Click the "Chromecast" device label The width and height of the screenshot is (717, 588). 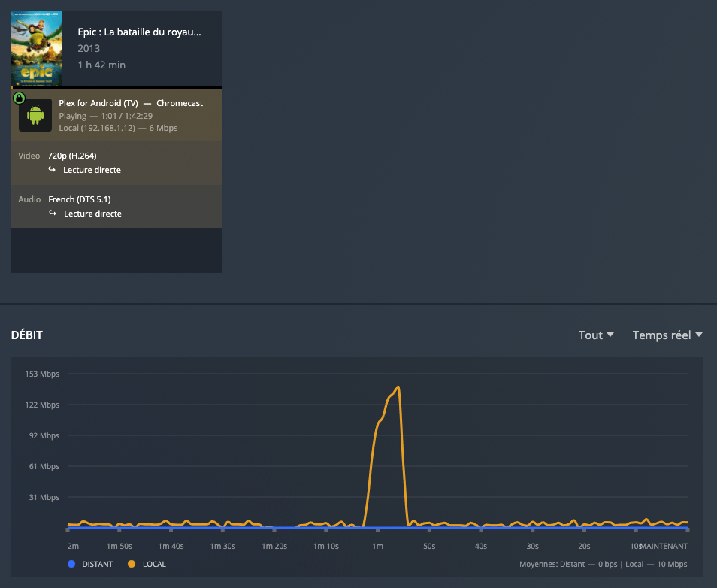pyautogui.click(x=180, y=103)
